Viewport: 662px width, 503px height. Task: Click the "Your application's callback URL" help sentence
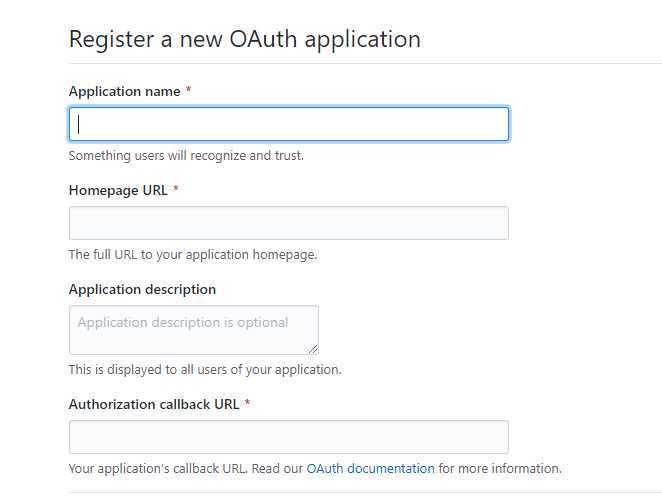[x=185, y=468]
